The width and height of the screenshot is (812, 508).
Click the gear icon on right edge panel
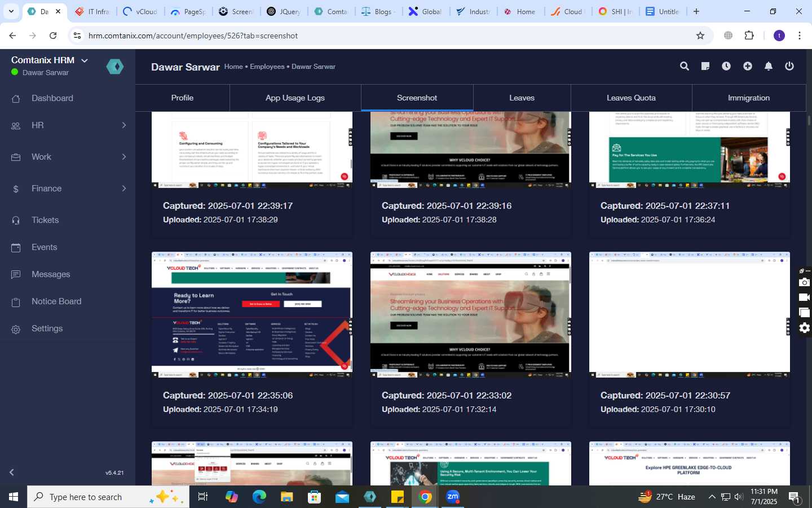pyautogui.click(x=805, y=328)
